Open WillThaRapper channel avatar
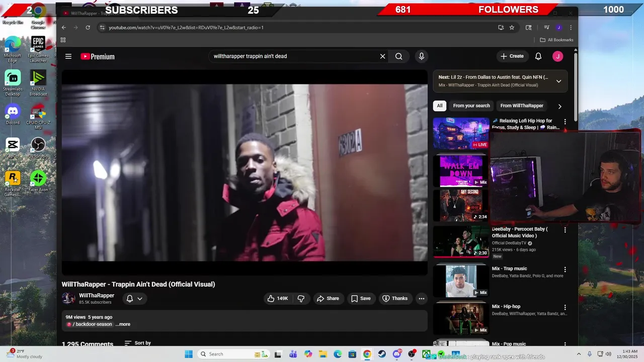 tap(68, 299)
